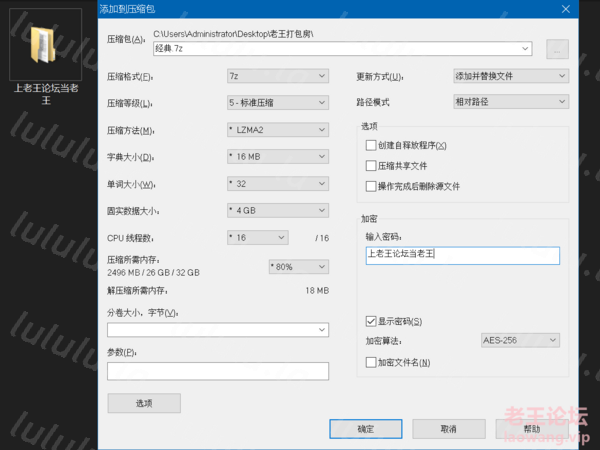Expand the 字典大小 16 MB dropdown
Screen dimensions: 600x450
277,157
